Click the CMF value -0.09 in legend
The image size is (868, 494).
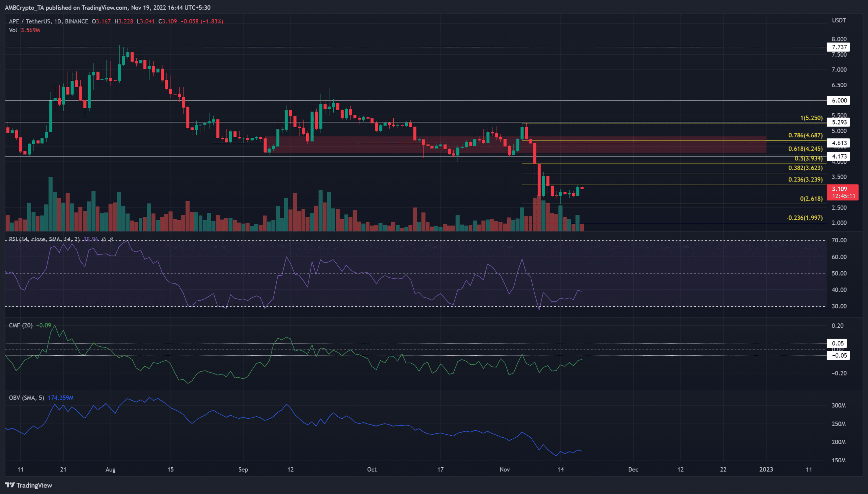43,325
